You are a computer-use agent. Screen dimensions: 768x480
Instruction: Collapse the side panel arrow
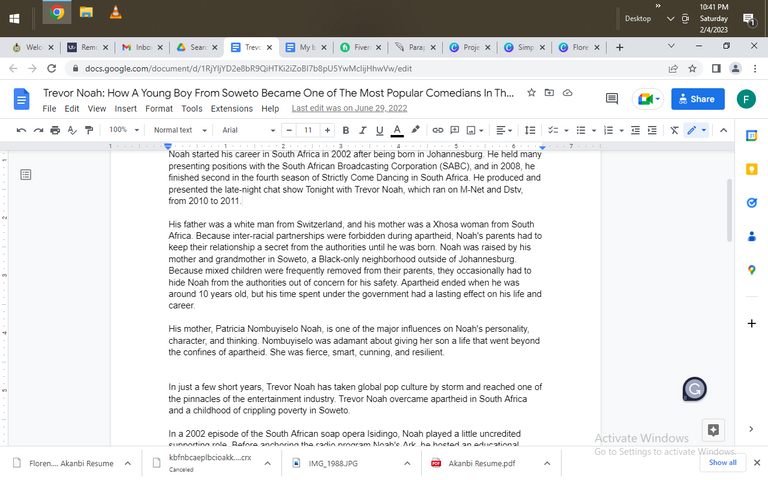pos(751,429)
